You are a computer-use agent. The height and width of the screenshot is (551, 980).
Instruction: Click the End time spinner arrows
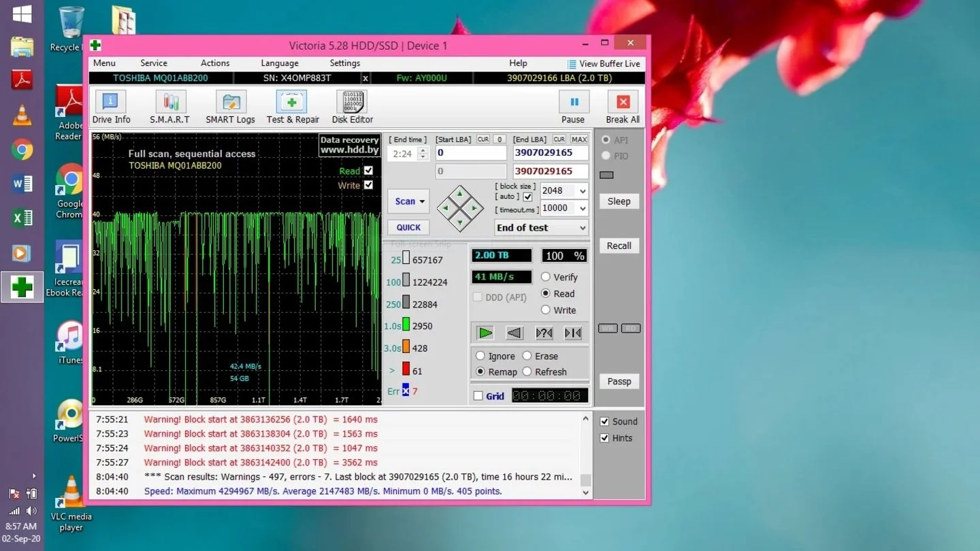423,154
